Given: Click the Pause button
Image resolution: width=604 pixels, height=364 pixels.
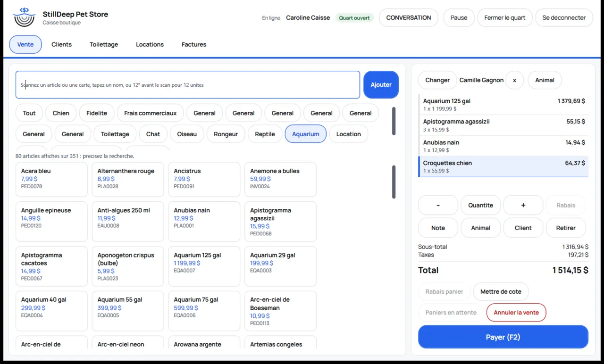Looking at the screenshot, I should tap(459, 18).
